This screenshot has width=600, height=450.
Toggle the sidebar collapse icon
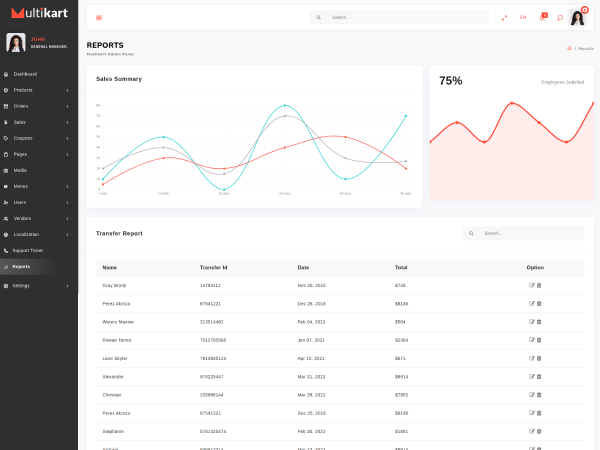(99, 17)
